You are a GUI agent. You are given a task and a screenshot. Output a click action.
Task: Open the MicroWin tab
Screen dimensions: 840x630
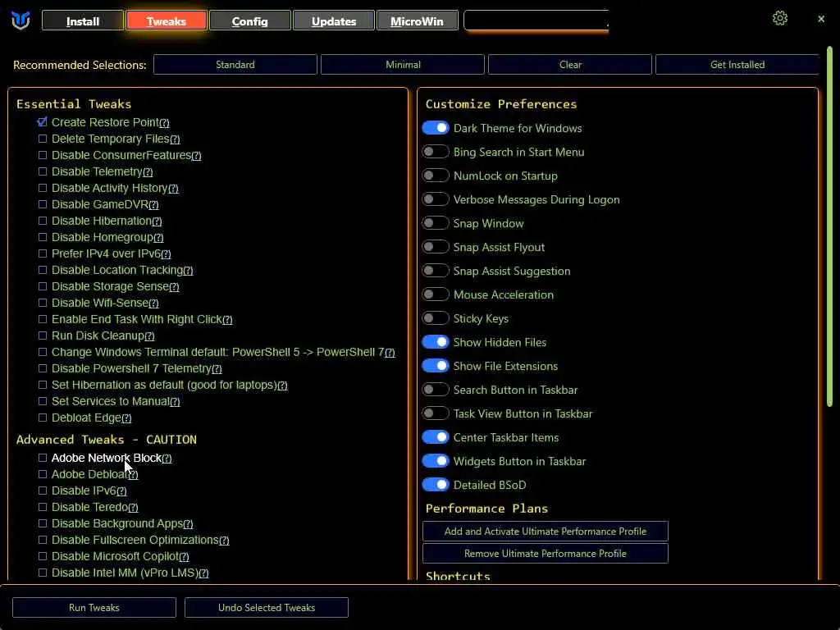(417, 21)
